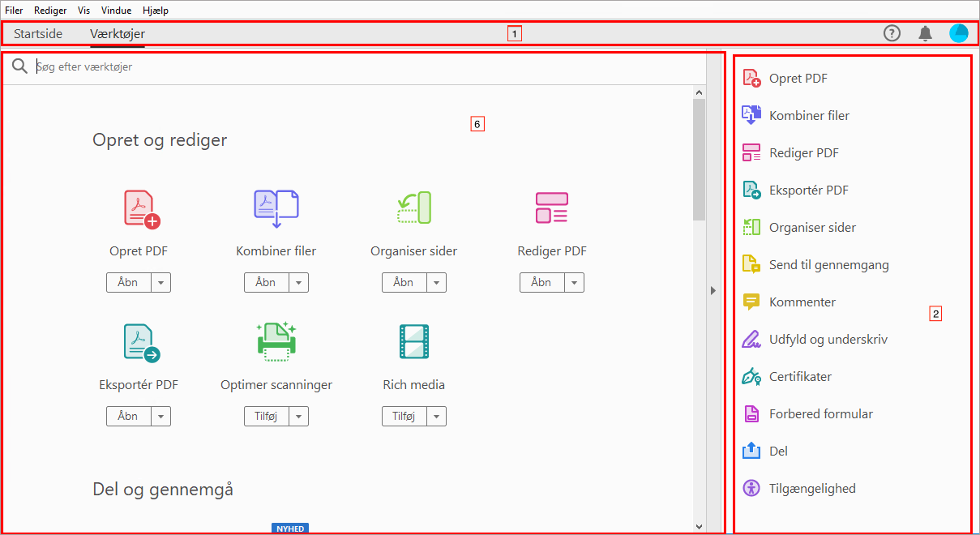Click Åbn button under Opret PDF
Viewport: 980px width, 535px height.
[x=128, y=282]
